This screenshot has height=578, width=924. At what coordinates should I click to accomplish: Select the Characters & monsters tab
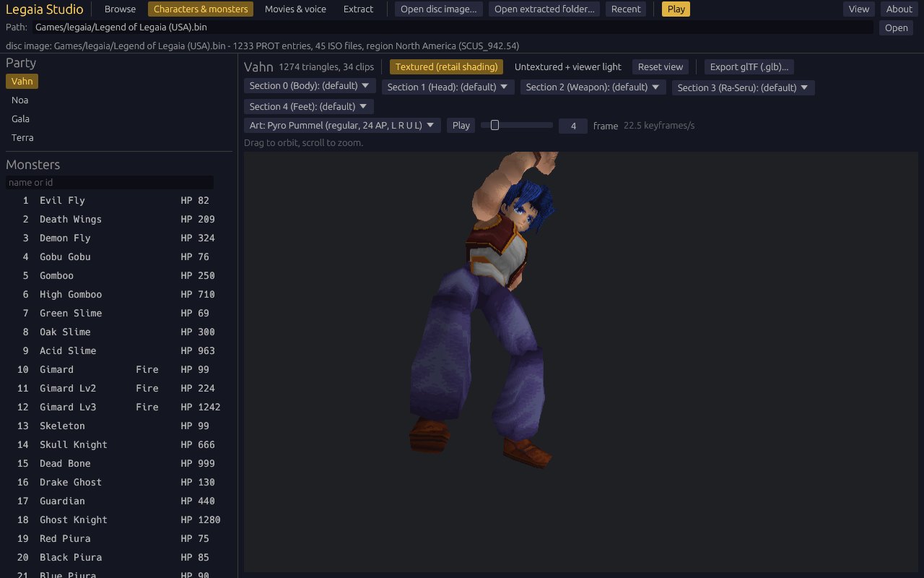click(201, 9)
